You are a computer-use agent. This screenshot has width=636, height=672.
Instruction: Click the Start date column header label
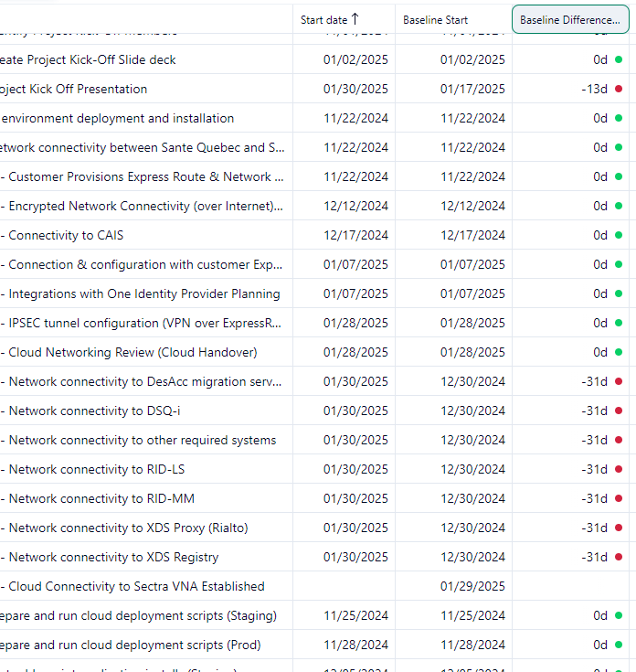[323, 19]
